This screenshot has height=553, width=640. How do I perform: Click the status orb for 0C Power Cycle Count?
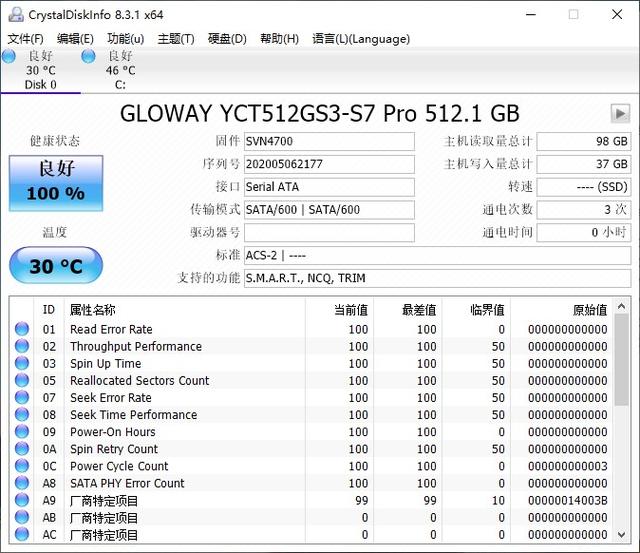tap(22, 466)
